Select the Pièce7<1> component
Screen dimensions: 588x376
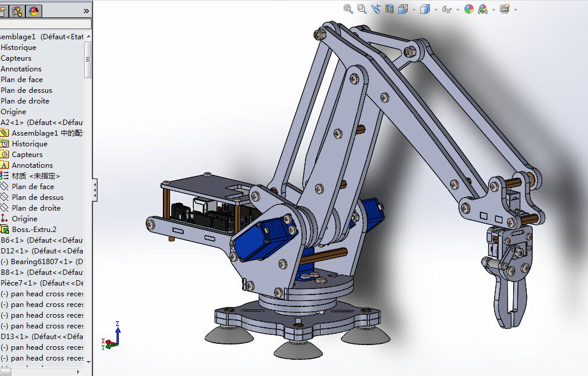(42, 283)
